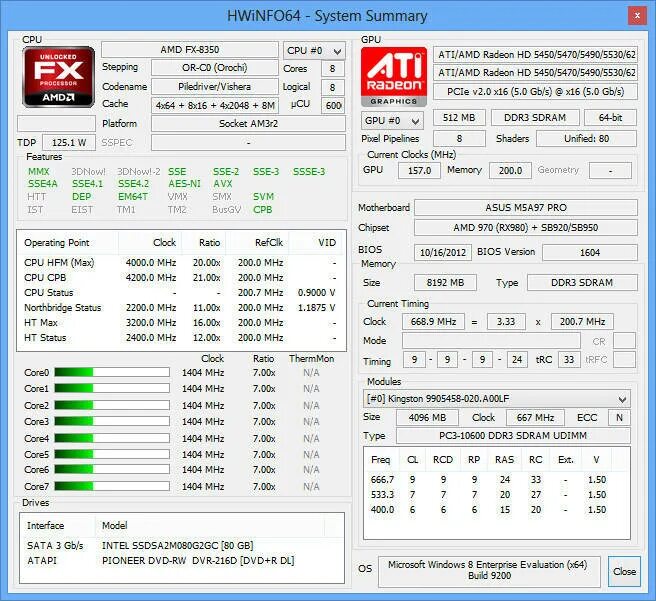Screen dimensions: 656x601
Task: Select the PIONEER DVD-RW drive row
Action: pyautogui.click(x=182, y=561)
